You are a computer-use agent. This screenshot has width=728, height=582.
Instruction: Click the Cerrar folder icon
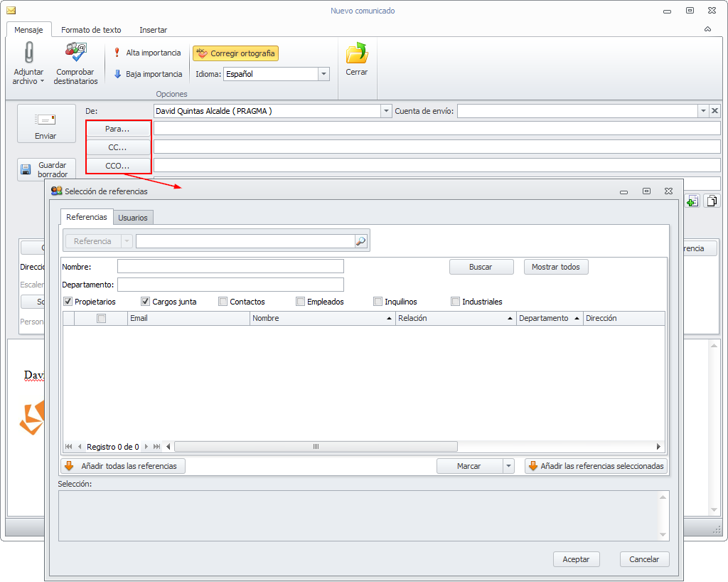(357, 53)
